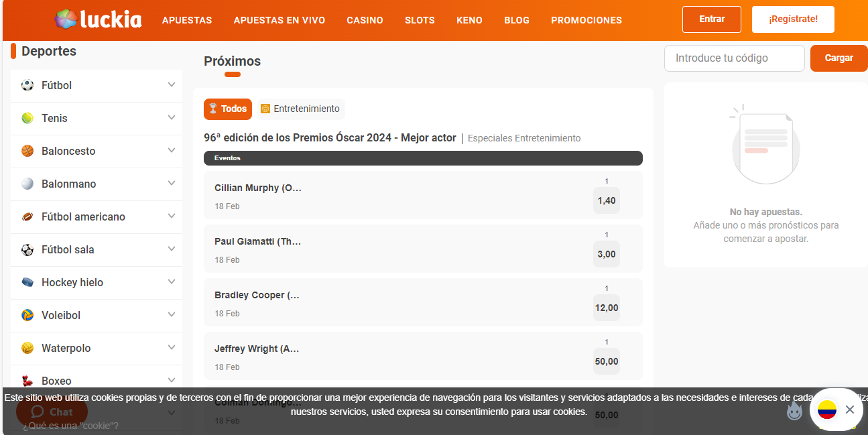Image resolution: width=868 pixels, height=435 pixels.
Task: Click the Waterpolo ball icon
Action: 27,348
